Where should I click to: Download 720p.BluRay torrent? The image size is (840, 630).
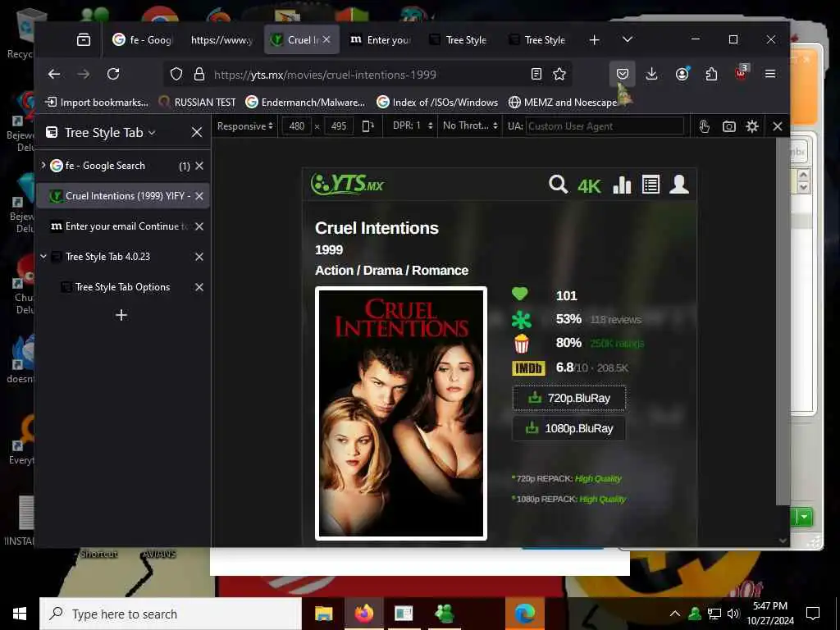569,398
